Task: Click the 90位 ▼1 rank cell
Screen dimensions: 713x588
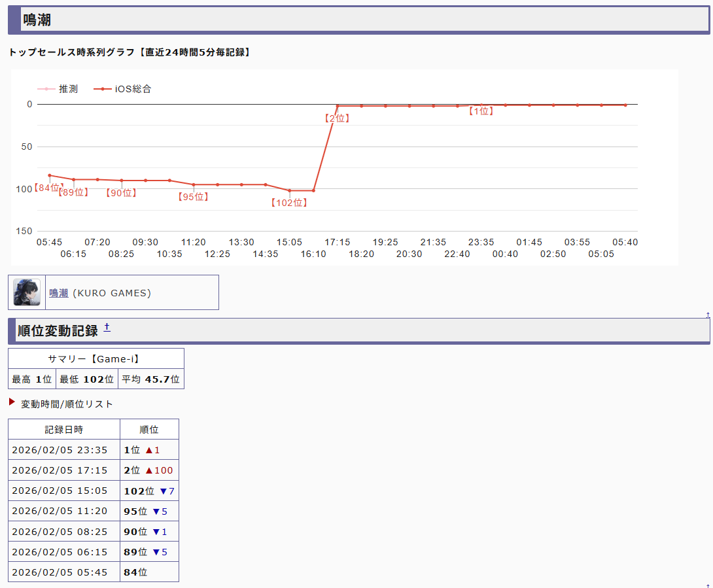Action: point(150,532)
